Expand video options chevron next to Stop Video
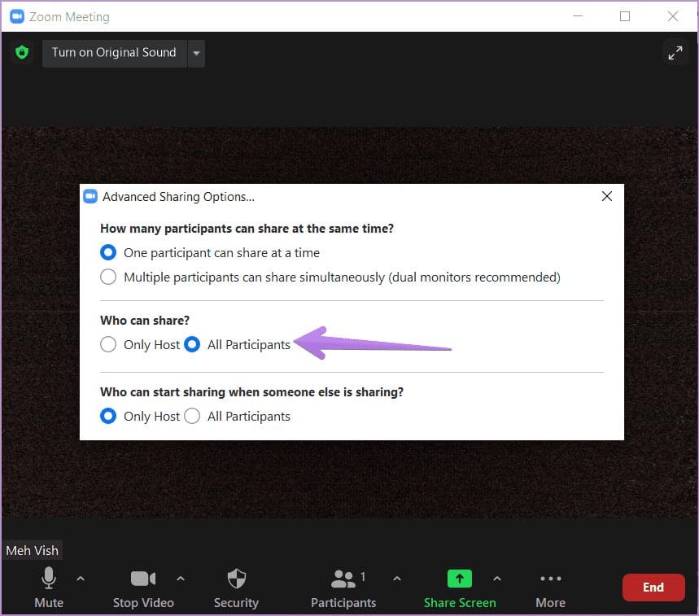The height and width of the screenshot is (616, 699). [x=181, y=579]
